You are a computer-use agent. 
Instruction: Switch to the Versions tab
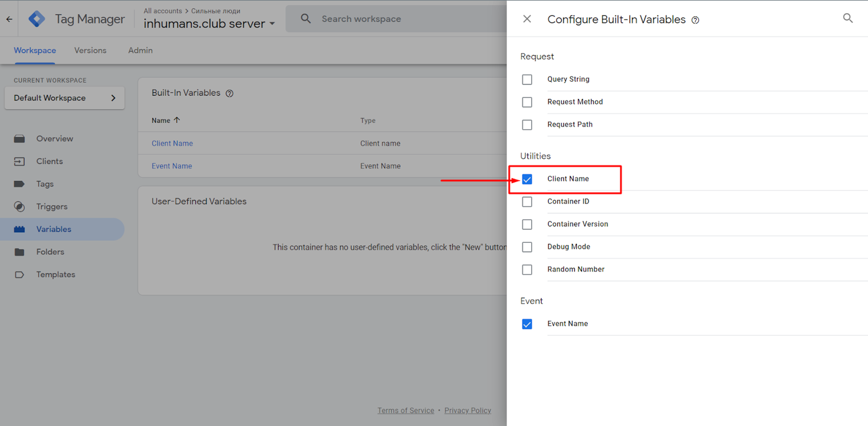[x=90, y=50]
